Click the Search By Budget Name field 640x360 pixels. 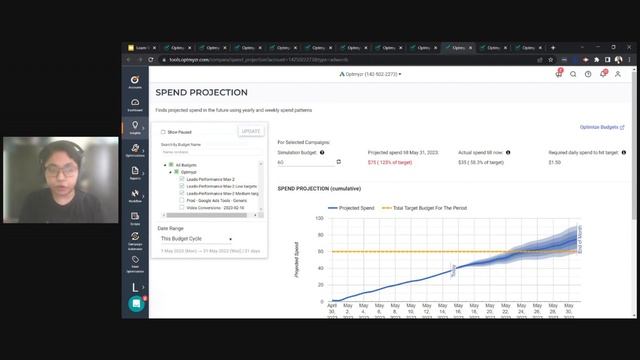click(211, 152)
